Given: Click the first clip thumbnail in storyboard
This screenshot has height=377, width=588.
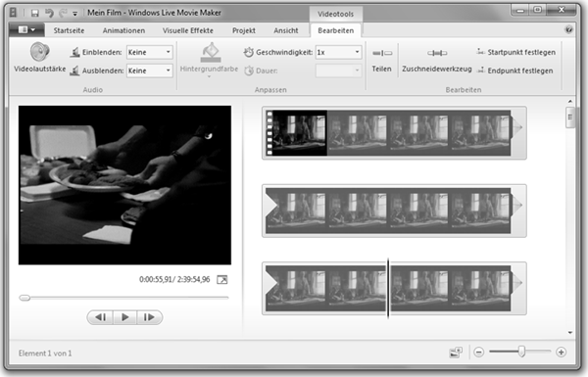Looking at the screenshot, I should pos(296,132).
